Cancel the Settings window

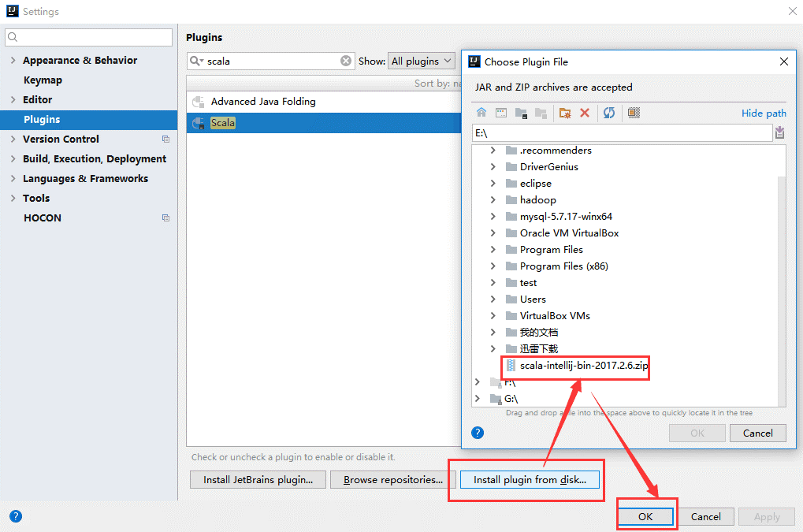(706, 517)
